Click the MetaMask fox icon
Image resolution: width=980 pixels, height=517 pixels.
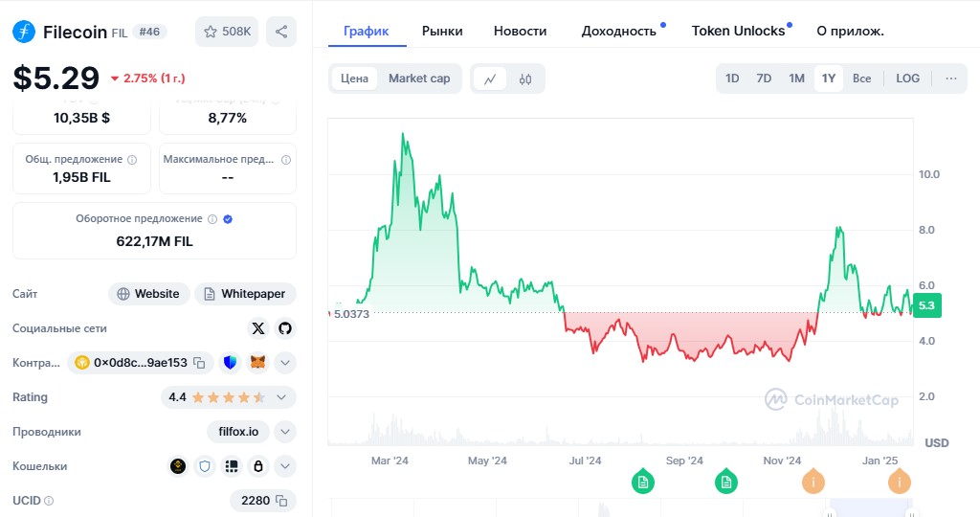coord(257,363)
